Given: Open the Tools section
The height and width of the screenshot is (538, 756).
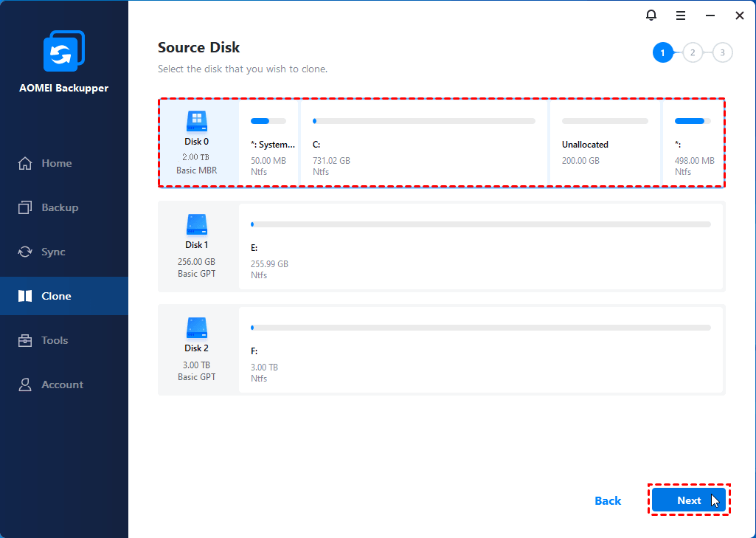Looking at the screenshot, I should pyautogui.click(x=64, y=340).
